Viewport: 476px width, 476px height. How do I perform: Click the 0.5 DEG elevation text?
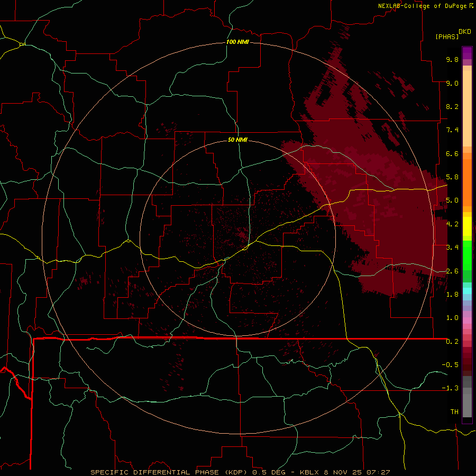click(269, 472)
